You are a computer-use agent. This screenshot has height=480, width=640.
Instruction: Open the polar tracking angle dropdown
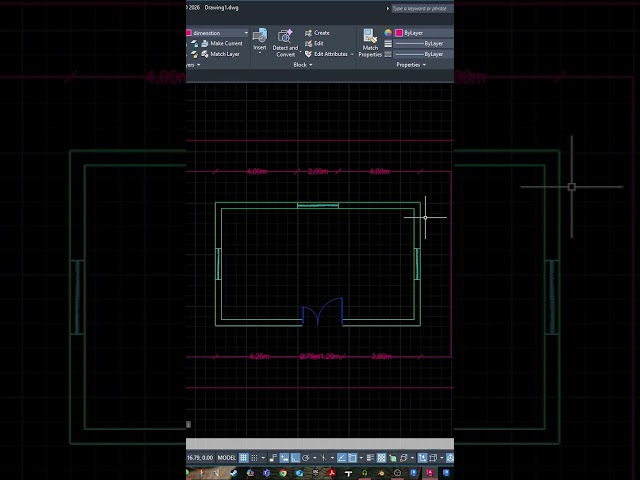click(x=315, y=458)
